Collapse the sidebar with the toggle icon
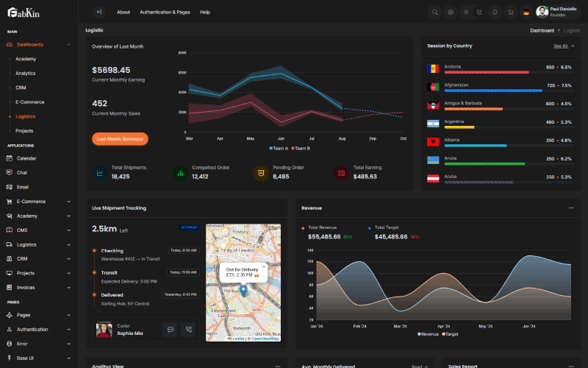The height and width of the screenshot is (368, 588). tap(99, 12)
